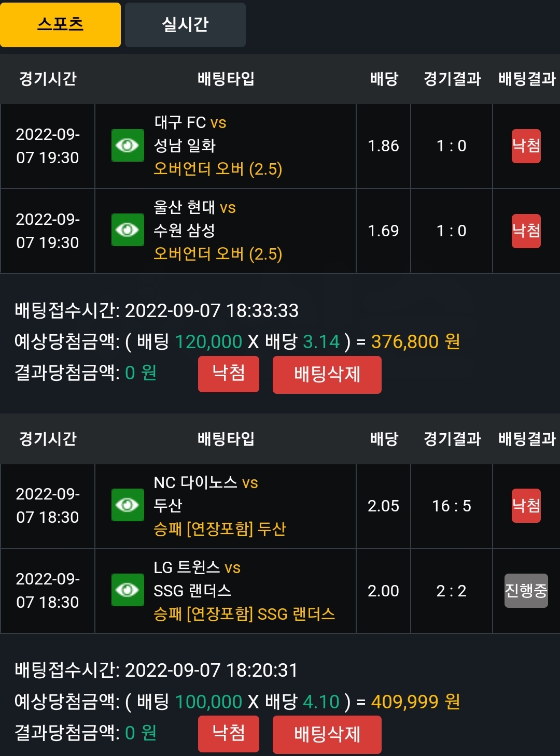Click the 오버언더 오버 (2.5) pick for 대구 FC
Image resolution: width=560 pixels, height=756 pixels.
pos(218,169)
